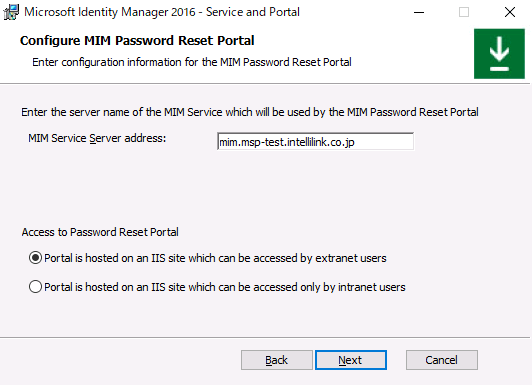Viewport: 532px width, 385px height.
Task: Minimize the Service and Portal installer window
Action: pos(419,13)
